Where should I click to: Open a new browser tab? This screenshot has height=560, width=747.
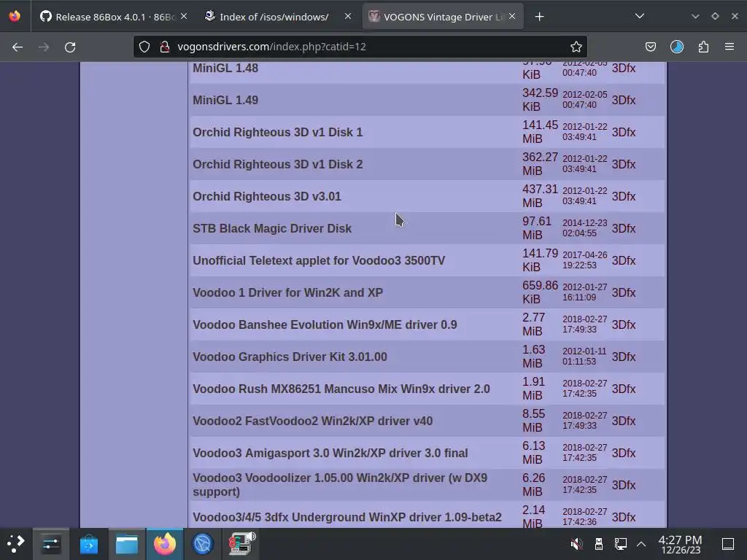point(539,17)
